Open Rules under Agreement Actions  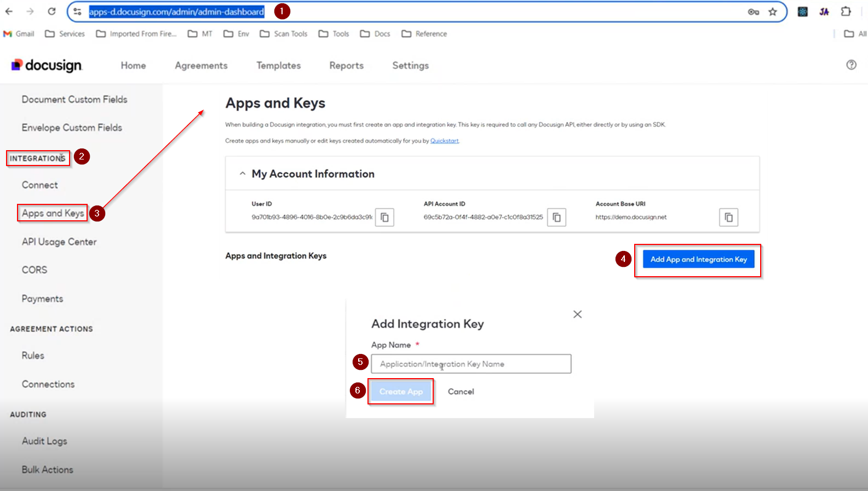33,356
